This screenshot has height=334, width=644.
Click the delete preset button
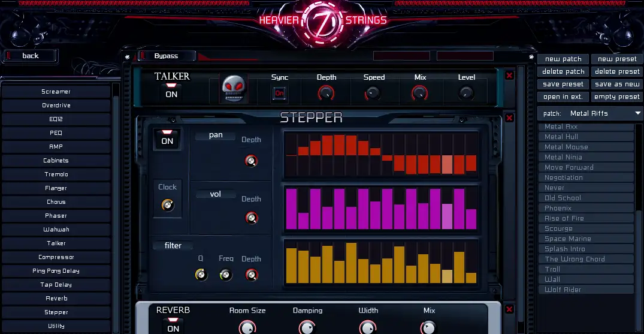point(617,71)
